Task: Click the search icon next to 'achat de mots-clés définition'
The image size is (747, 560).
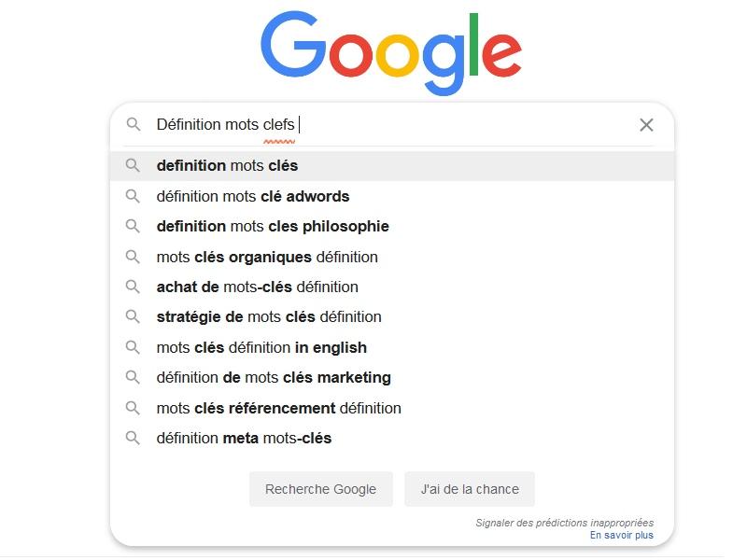Action: [133, 287]
